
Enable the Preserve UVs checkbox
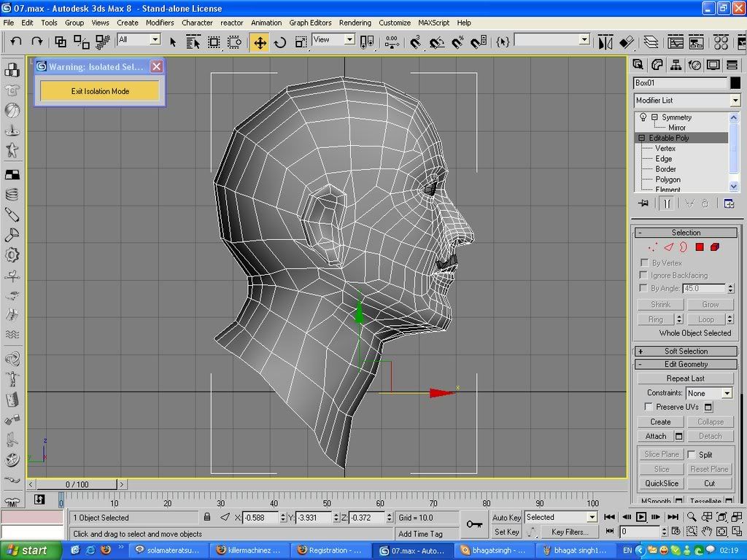648,407
